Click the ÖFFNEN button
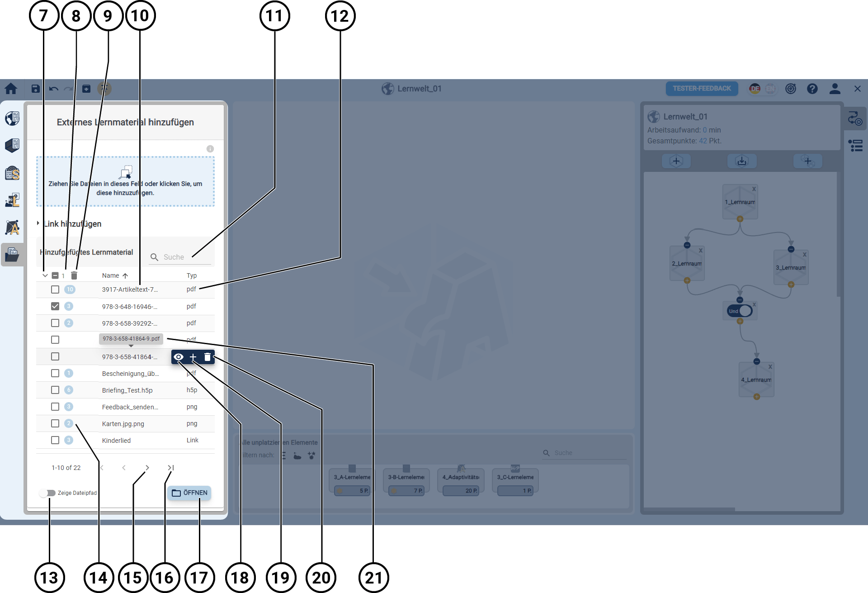The image size is (868, 593). [x=189, y=493]
